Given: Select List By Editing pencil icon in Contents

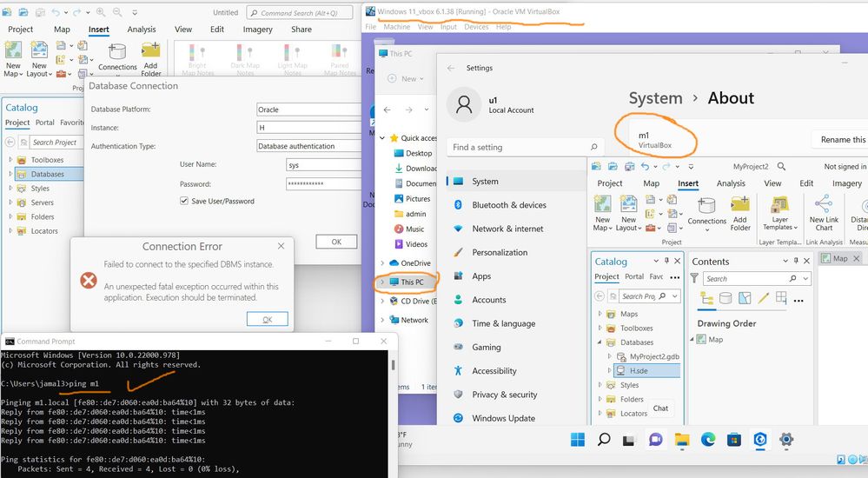Looking at the screenshot, I should coord(764,299).
